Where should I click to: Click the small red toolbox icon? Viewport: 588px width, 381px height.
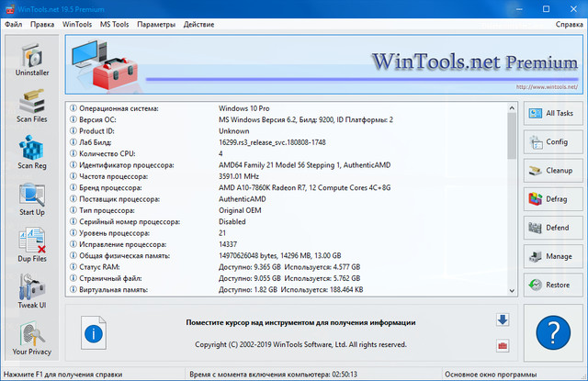503,345
